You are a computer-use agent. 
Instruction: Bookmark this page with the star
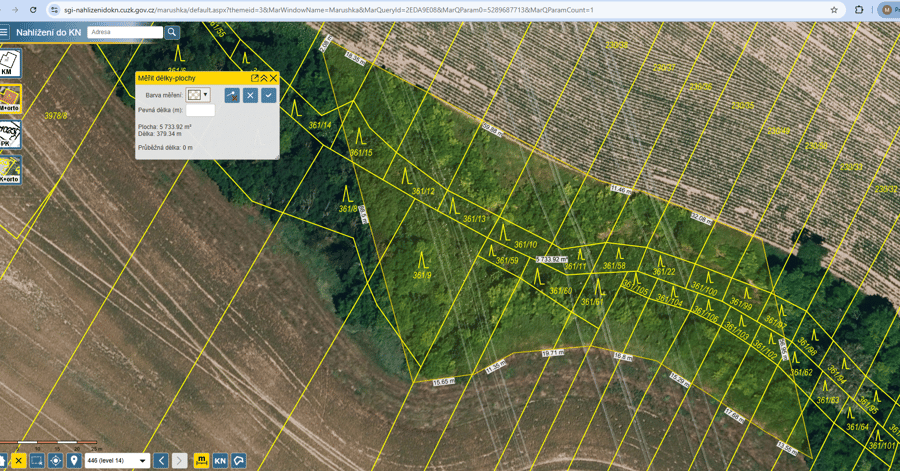pos(834,10)
